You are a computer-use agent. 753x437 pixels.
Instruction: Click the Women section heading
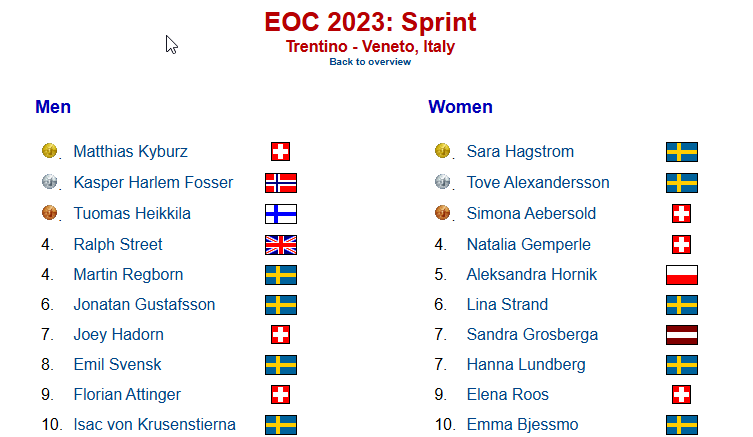tap(461, 107)
